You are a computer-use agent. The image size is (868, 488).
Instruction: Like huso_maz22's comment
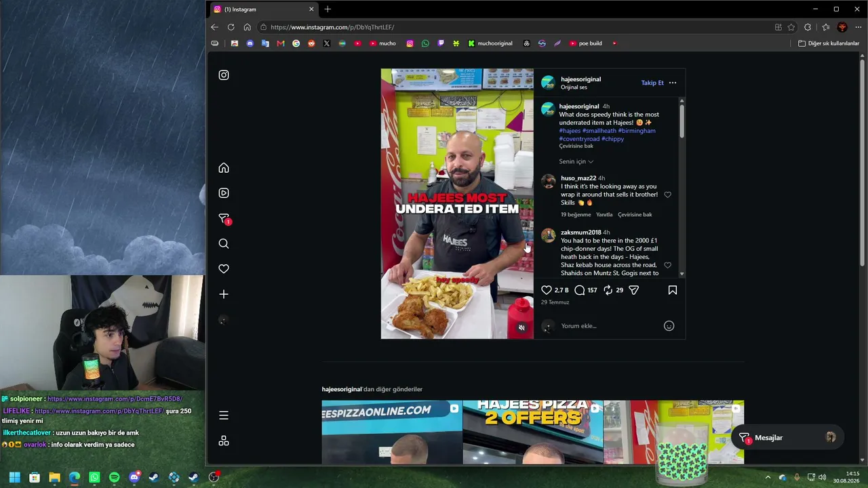[x=667, y=195]
